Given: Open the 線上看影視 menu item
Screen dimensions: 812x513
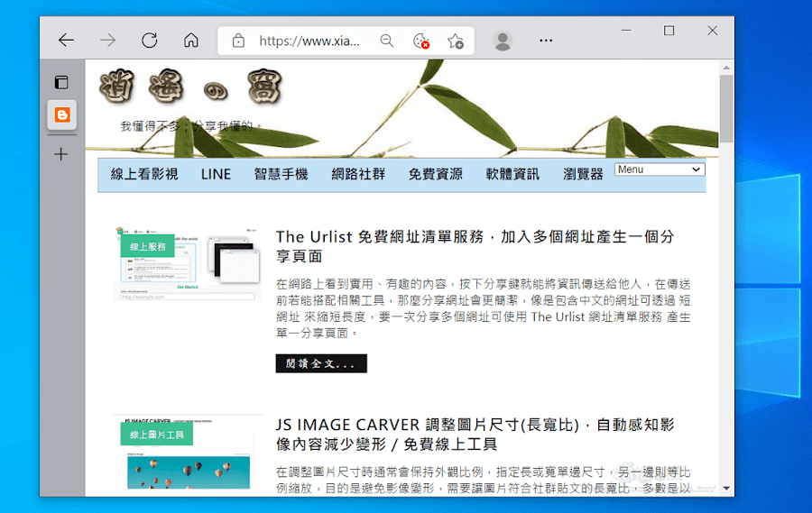Looking at the screenshot, I should 144,174.
